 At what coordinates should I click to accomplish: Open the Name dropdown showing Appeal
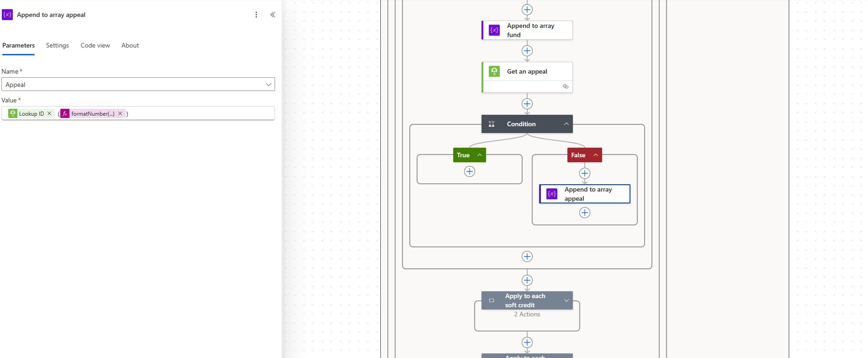coord(138,85)
